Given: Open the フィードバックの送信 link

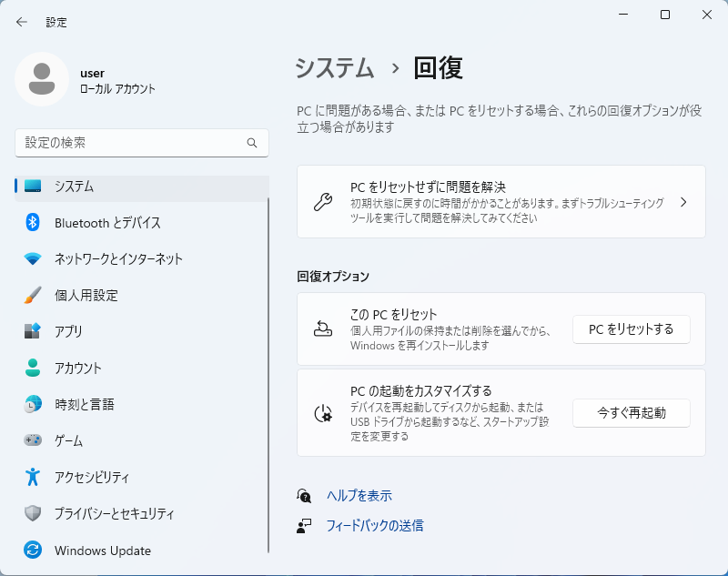Looking at the screenshot, I should tap(375, 526).
